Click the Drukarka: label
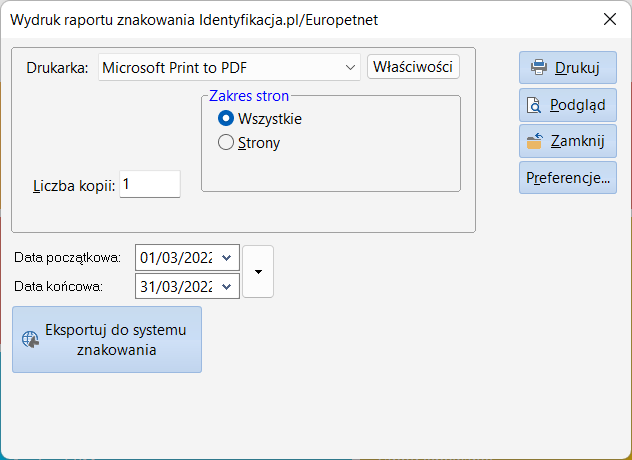 click(57, 68)
